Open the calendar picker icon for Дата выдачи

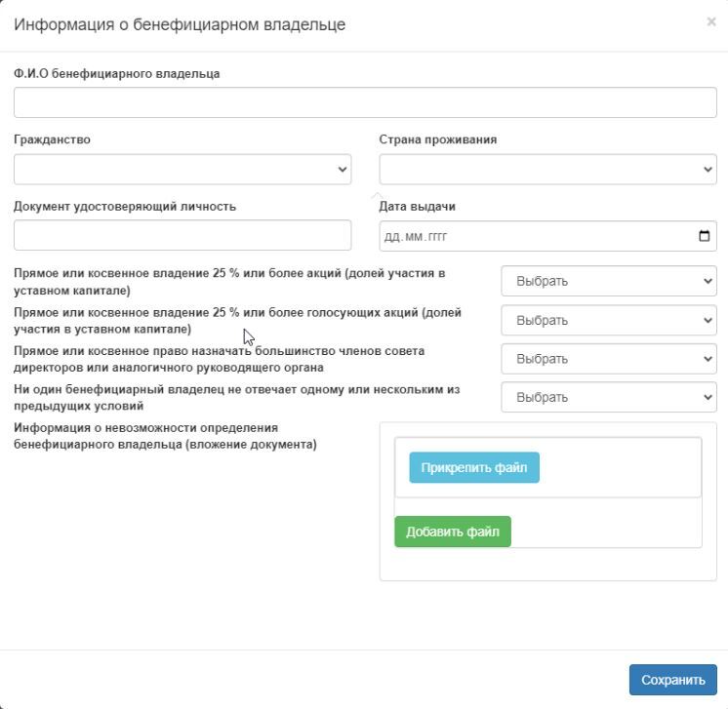click(705, 235)
